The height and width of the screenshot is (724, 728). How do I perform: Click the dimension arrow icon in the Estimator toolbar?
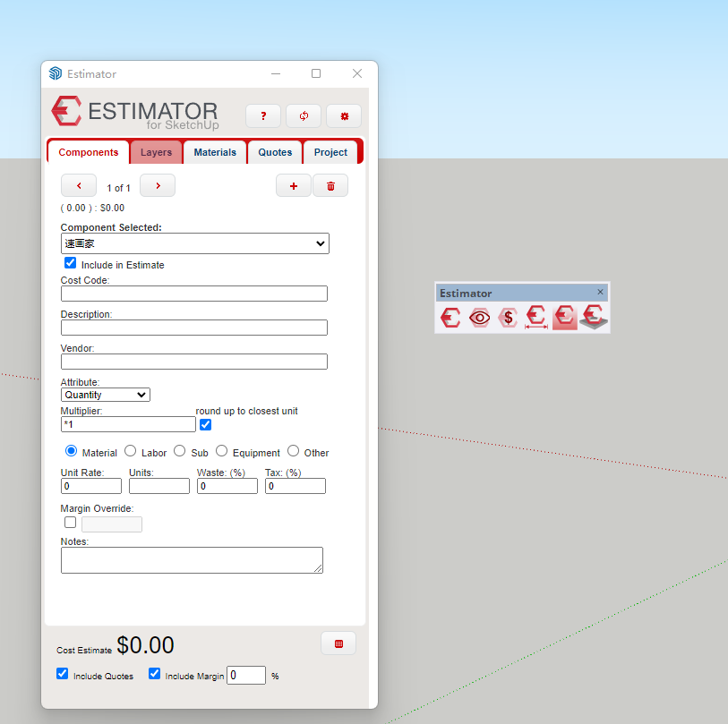pos(535,317)
